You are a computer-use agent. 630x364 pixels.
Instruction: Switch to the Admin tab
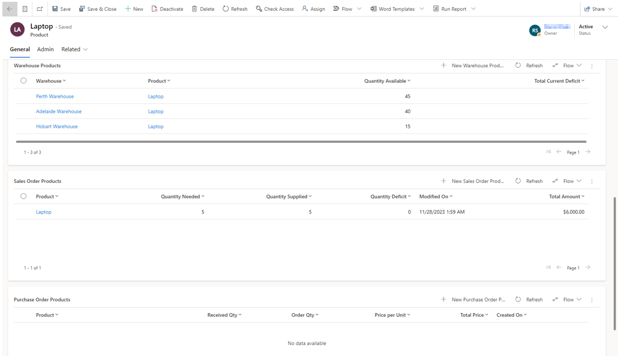(x=45, y=49)
